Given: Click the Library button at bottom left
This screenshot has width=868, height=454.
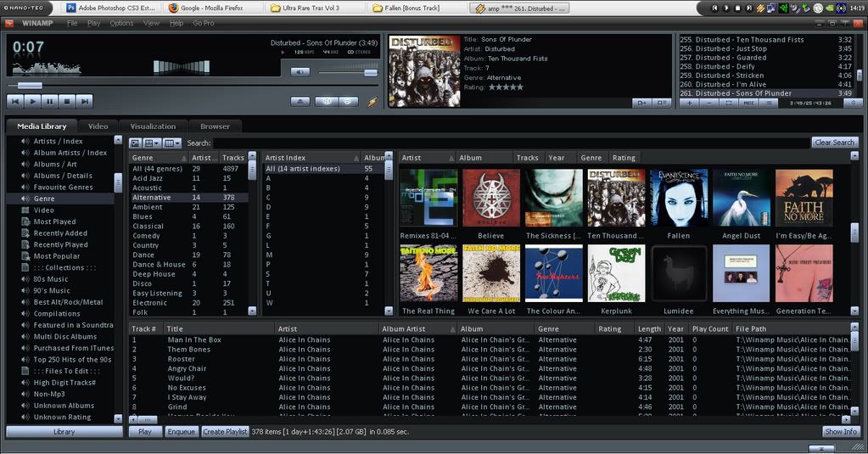Looking at the screenshot, I should [x=64, y=431].
